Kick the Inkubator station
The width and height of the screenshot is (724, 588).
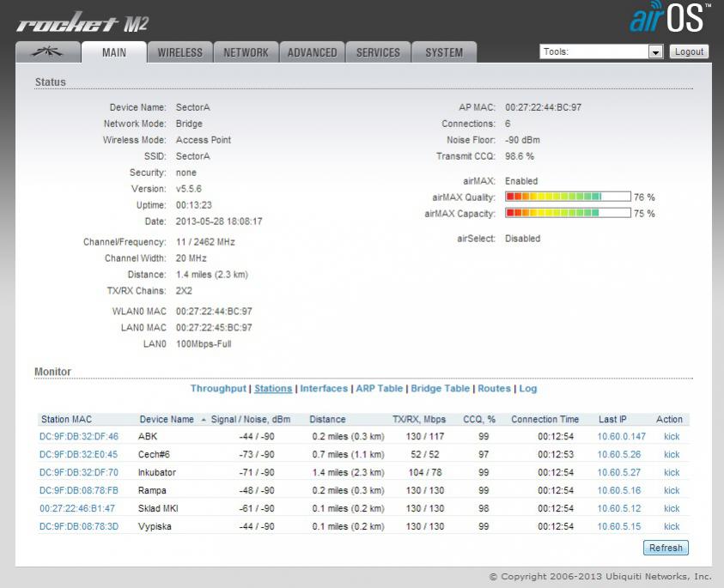671,473
